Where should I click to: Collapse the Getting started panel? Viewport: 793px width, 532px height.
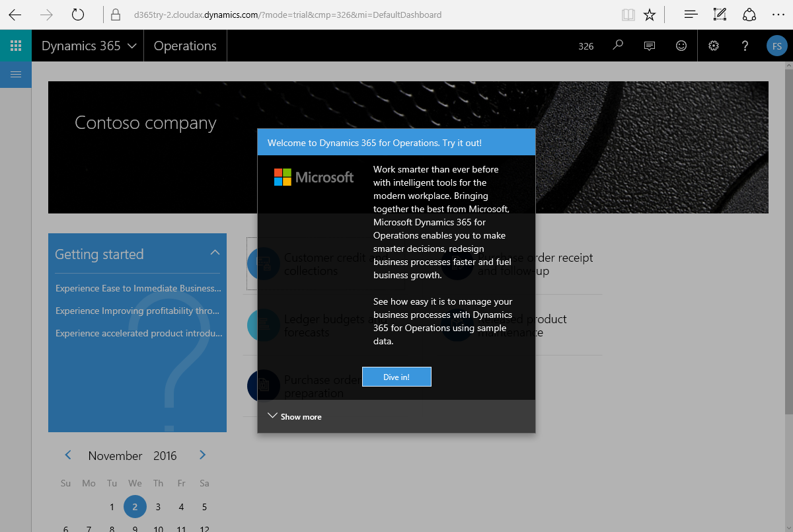[x=215, y=253]
